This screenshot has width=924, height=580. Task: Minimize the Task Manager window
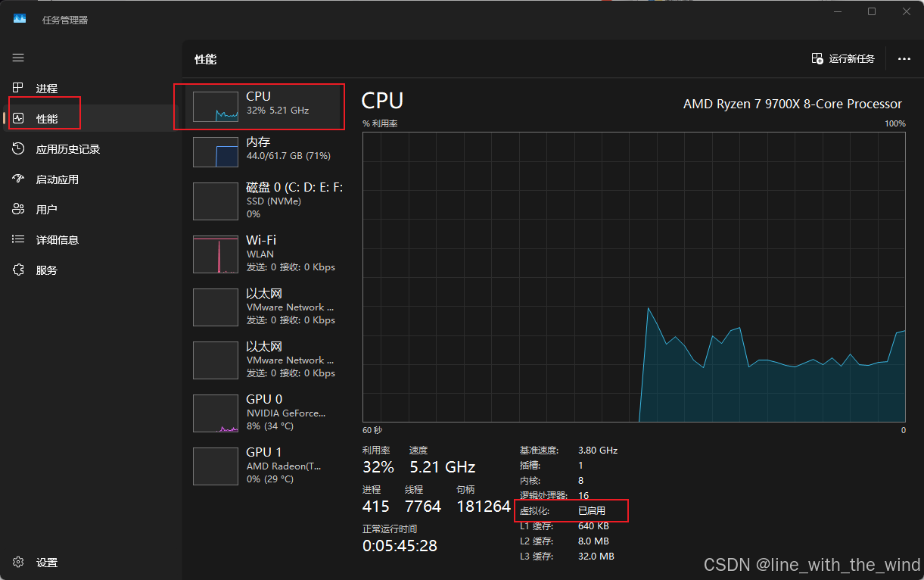838,11
